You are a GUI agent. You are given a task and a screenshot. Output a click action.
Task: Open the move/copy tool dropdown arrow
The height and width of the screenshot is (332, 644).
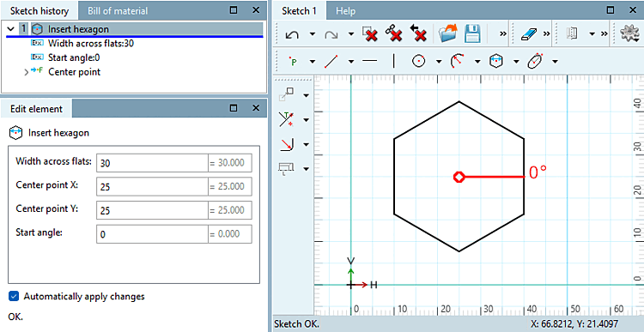pyautogui.click(x=306, y=96)
